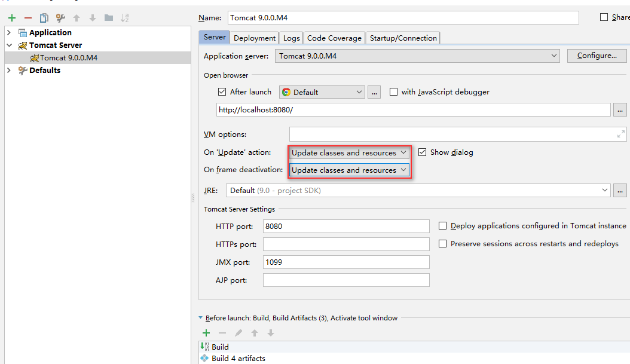The image size is (630, 364).
Task: Focus the AJP port field
Action: 346,280
